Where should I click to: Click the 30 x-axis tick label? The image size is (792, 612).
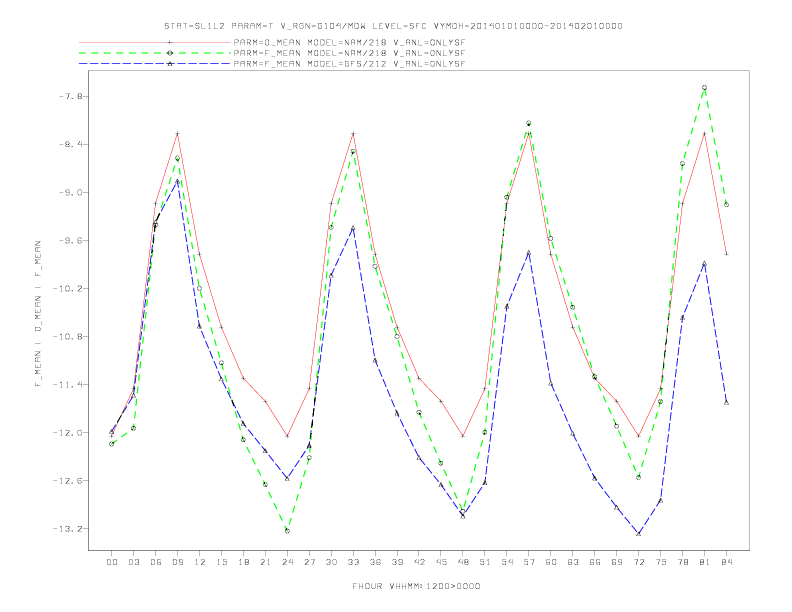pos(331,562)
